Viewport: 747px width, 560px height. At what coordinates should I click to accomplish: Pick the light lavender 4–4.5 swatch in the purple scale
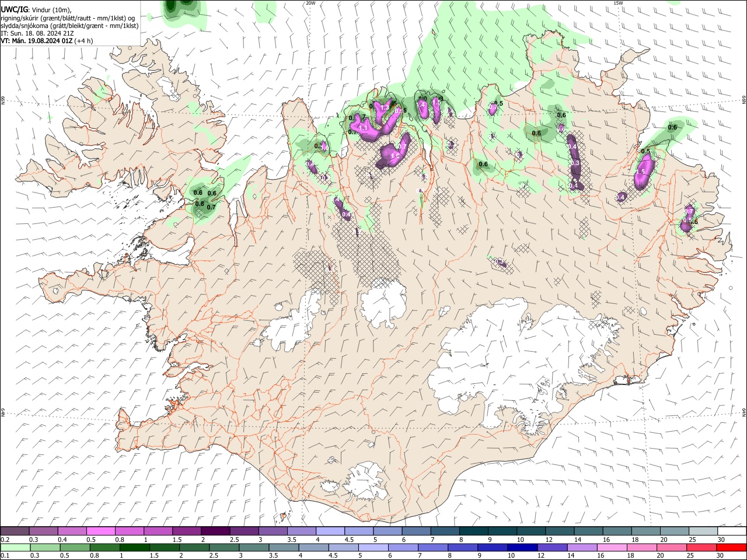coord(330,531)
